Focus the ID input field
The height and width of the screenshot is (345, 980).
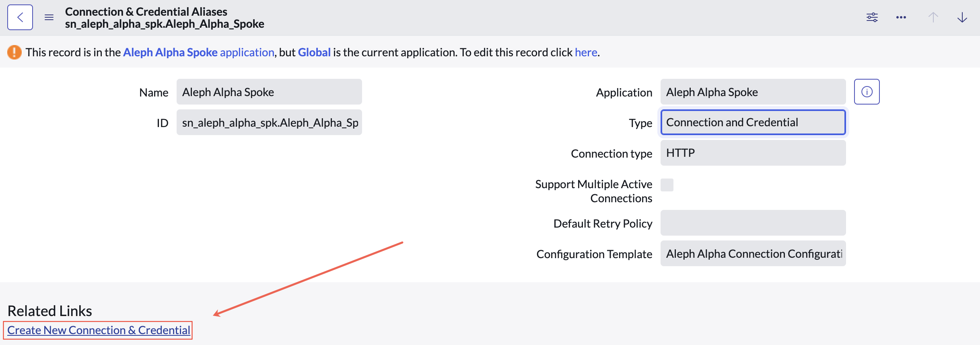coord(269,122)
